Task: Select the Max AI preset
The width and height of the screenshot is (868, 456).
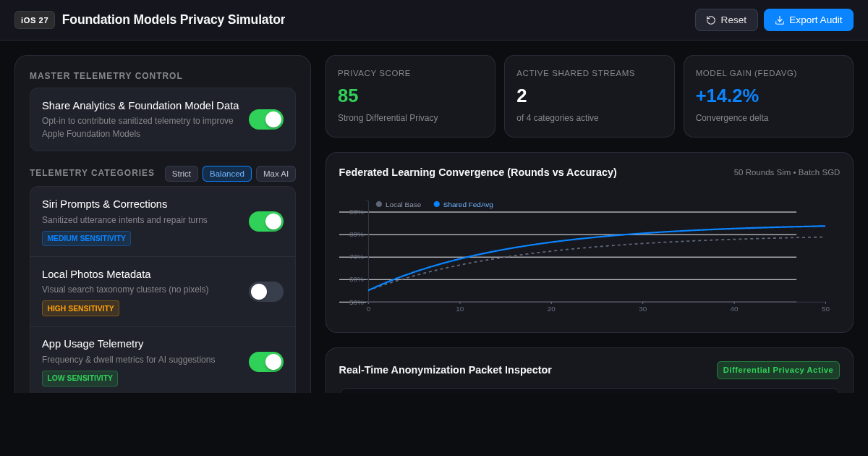Action: click(276, 174)
